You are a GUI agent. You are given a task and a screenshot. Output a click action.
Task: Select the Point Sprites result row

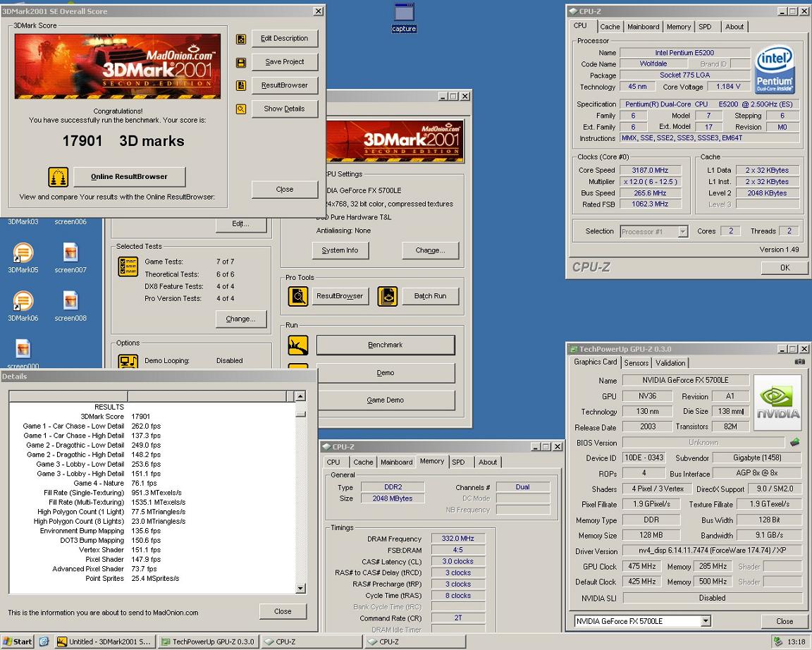pos(152,579)
